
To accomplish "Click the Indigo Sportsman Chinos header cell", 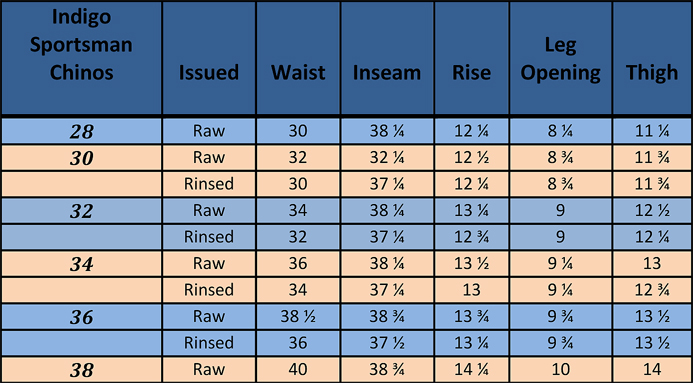I will 81,58.
